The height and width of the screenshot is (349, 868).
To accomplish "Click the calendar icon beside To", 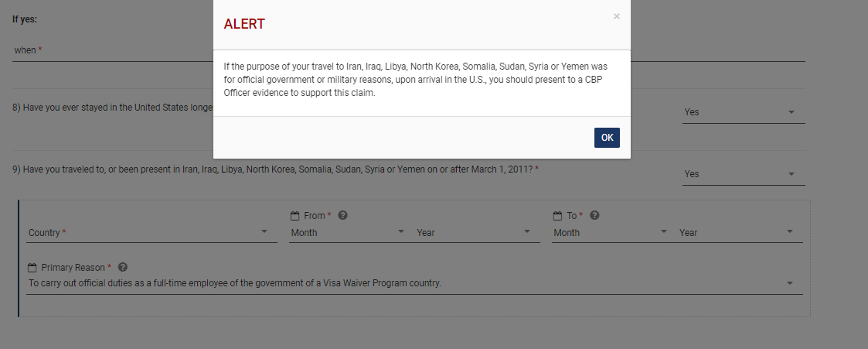I will click(558, 216).
